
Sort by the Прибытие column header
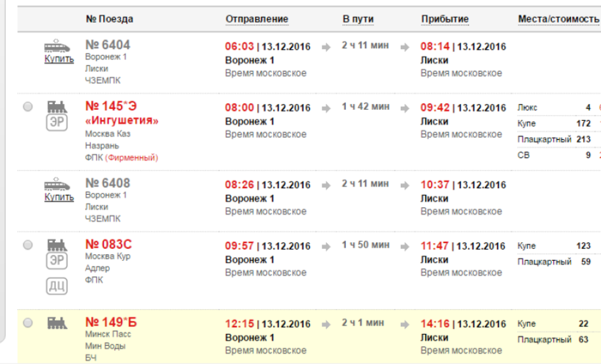coord(444,18)
